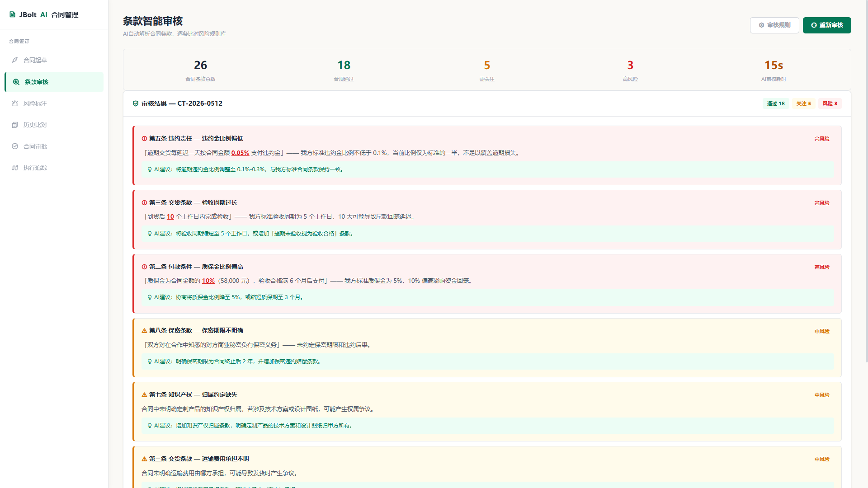Navigate to 合同审批
Image resolution: width=868 pixels, height=488 pixels.
pos(54,146)
